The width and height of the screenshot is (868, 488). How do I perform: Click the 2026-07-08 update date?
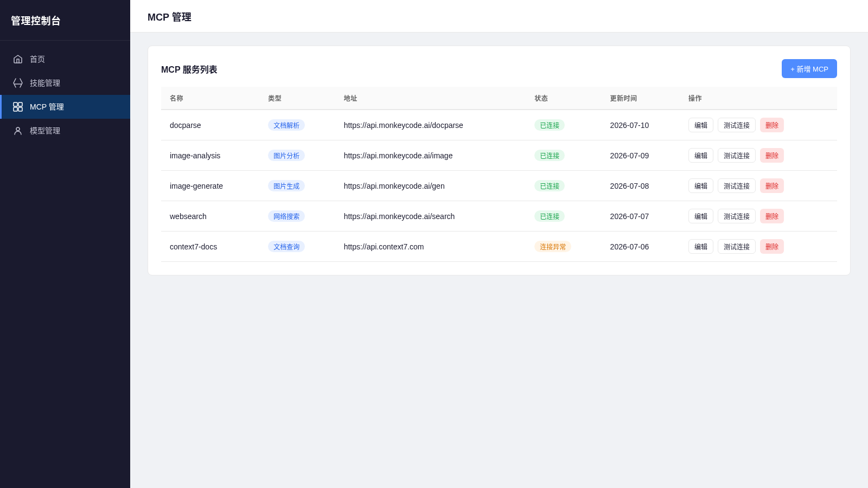tap(629, 186)
